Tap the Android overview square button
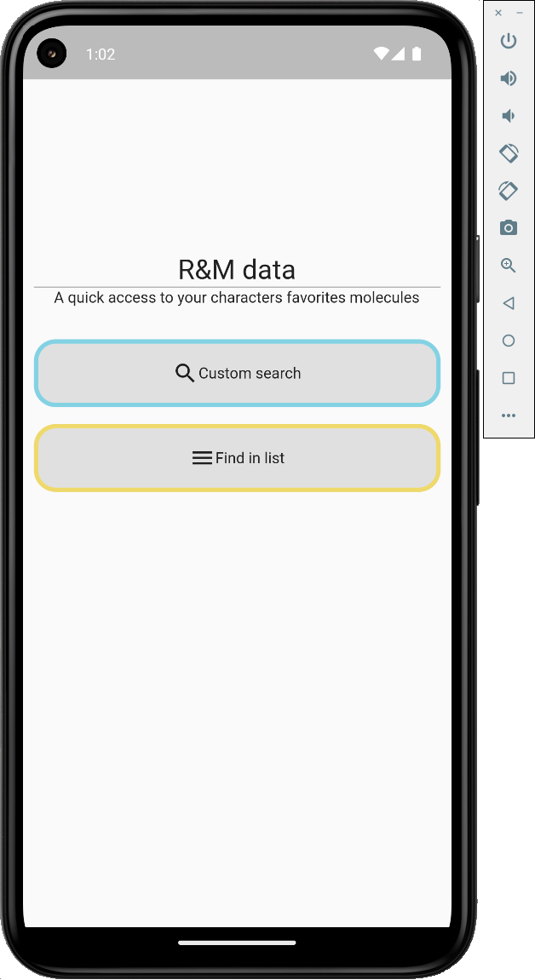Screen dimensions: 535x980 (x=509, y=378)
